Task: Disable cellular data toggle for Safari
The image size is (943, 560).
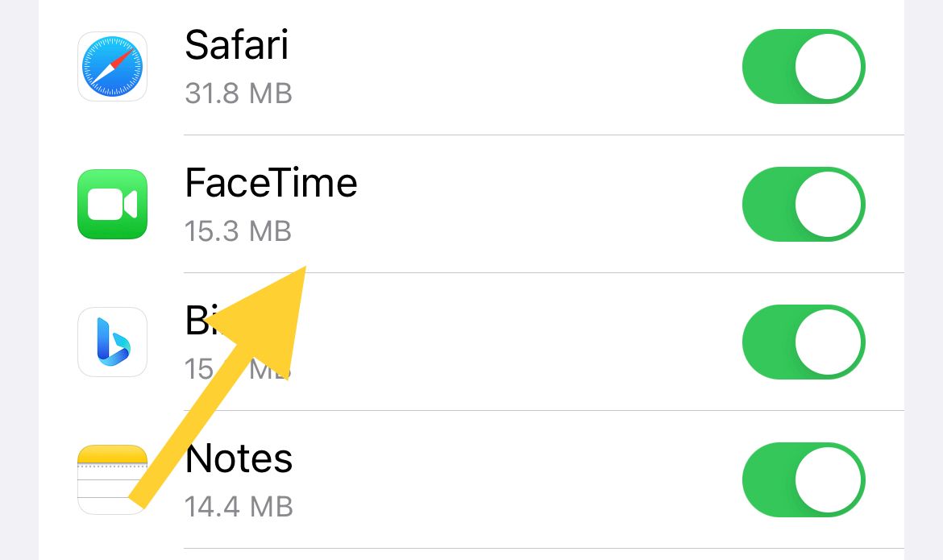Action: pyautogui.click(x=804, y=66)
